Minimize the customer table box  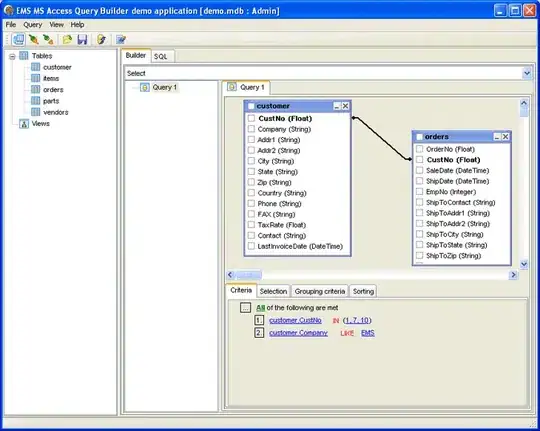pyautogui.click(x=336, y=106)
